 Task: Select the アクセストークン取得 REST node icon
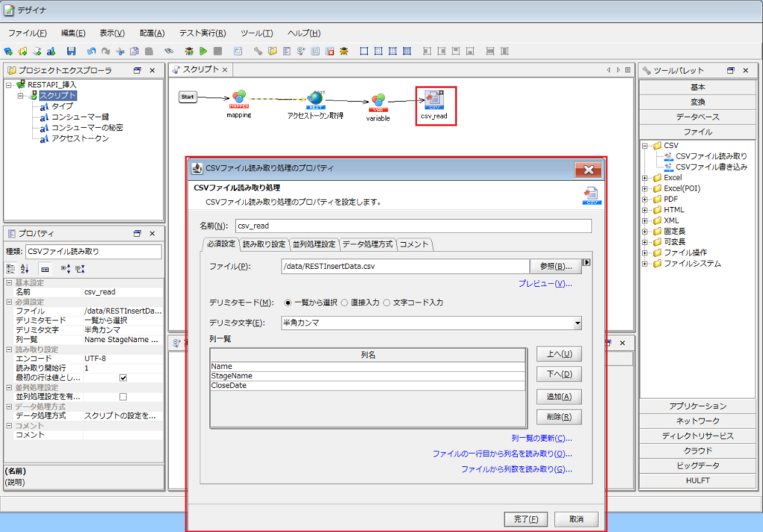pos(315,99)
